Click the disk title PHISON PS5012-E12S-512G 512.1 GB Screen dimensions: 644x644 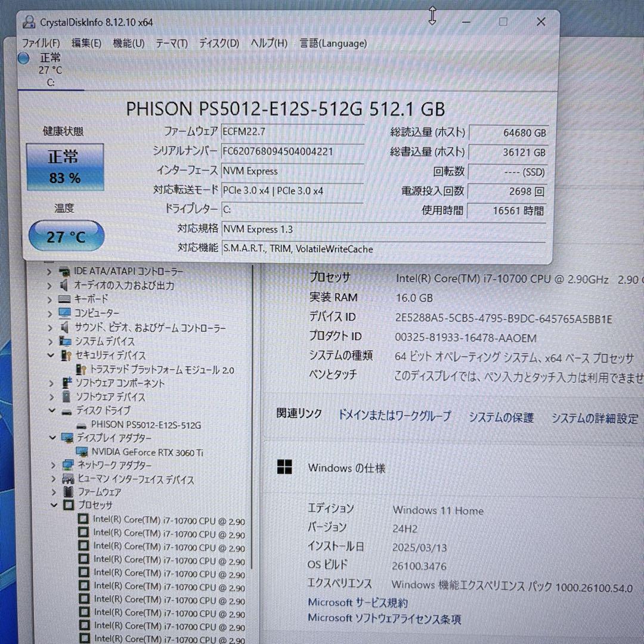285,109
